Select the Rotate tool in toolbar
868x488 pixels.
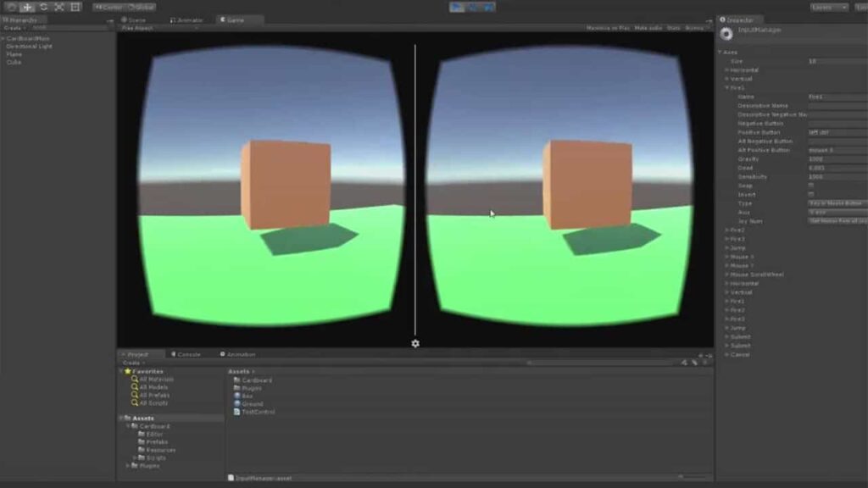pos(43,7)
